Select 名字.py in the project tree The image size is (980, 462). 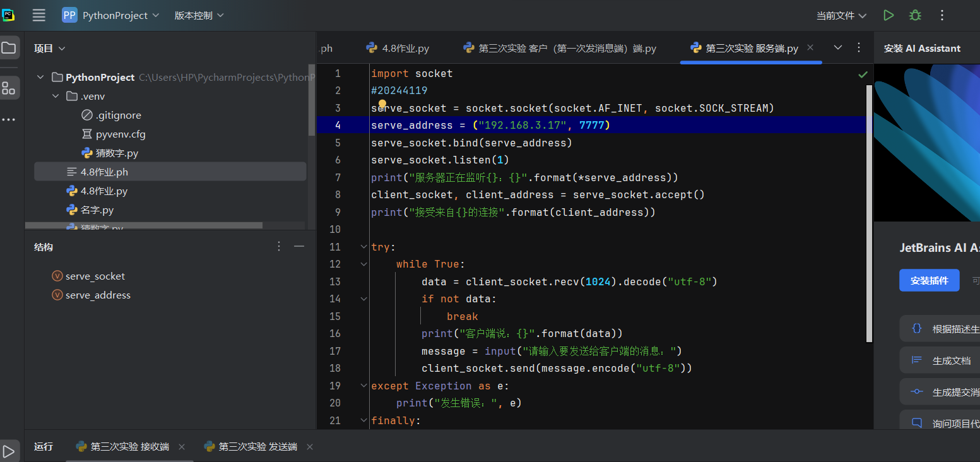coord(97,210)
